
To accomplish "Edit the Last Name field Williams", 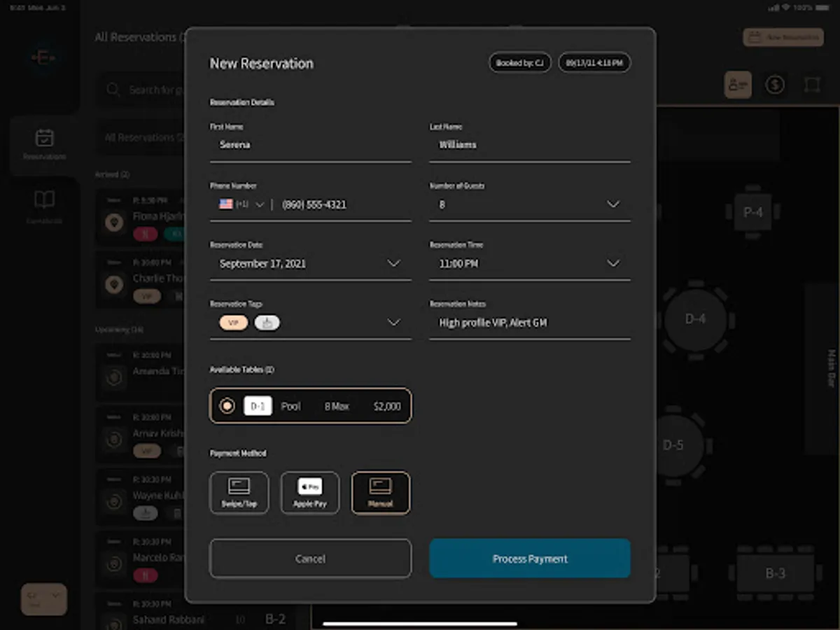I will 530,145.
